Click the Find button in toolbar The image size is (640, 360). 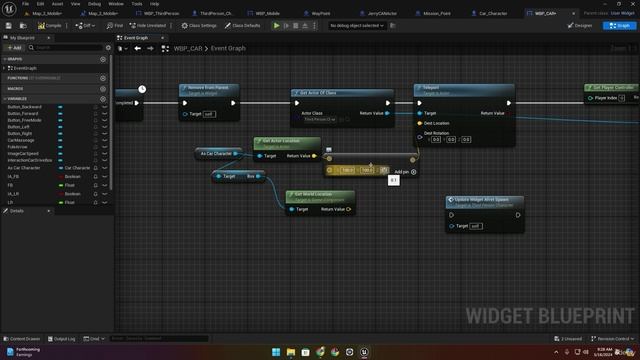(115, 26)
